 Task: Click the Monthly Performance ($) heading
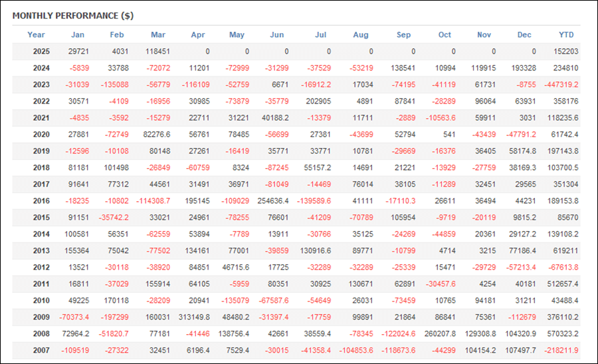73,16
